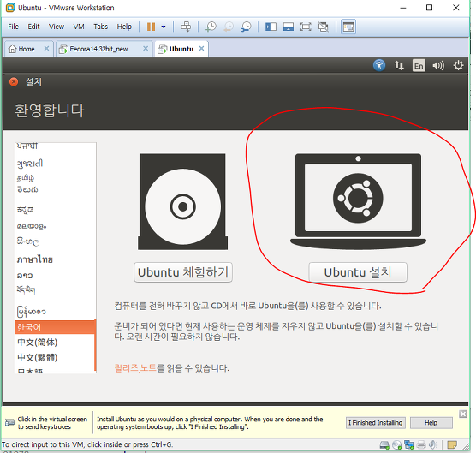The width and height of the screenshot is (476, 453).
Task: Select සිංහල language
Action: 28,242
